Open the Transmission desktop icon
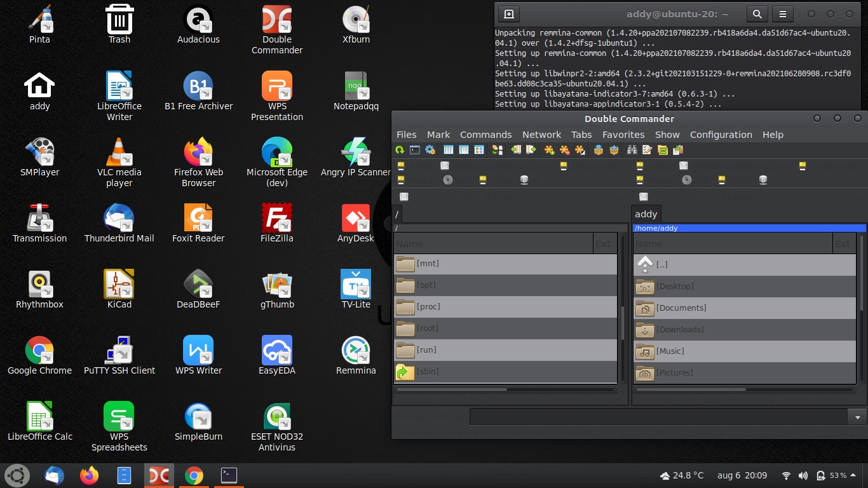 (x=39, y=224)
